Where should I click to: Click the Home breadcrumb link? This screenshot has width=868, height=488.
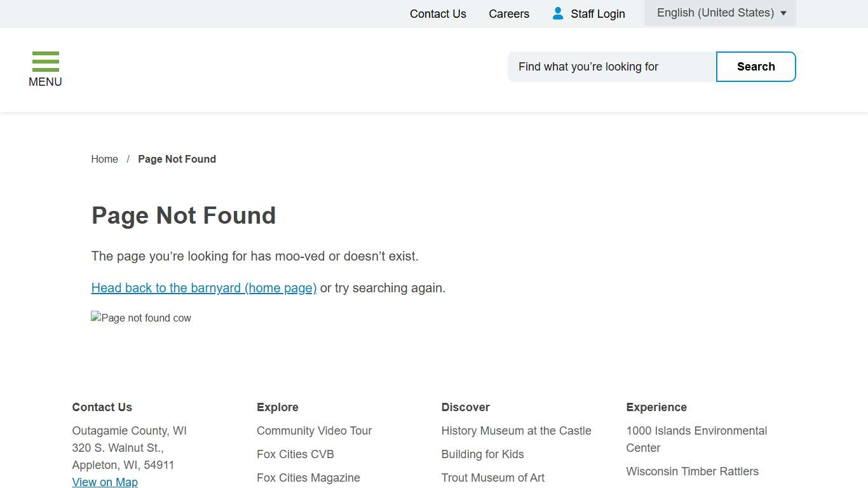tap(104, 159)
